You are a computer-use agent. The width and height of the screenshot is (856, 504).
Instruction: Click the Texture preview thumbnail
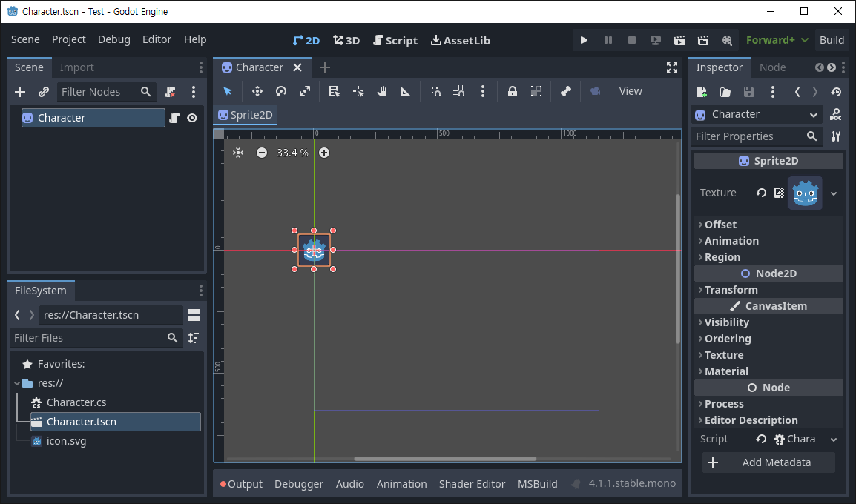tap(806, 193)
